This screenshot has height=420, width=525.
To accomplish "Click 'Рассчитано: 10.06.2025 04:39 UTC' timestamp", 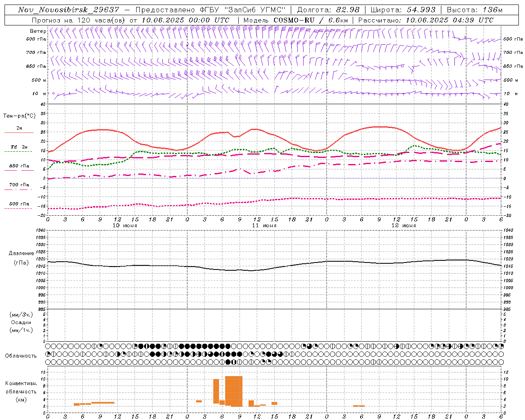I will click(x=426, y=20).
